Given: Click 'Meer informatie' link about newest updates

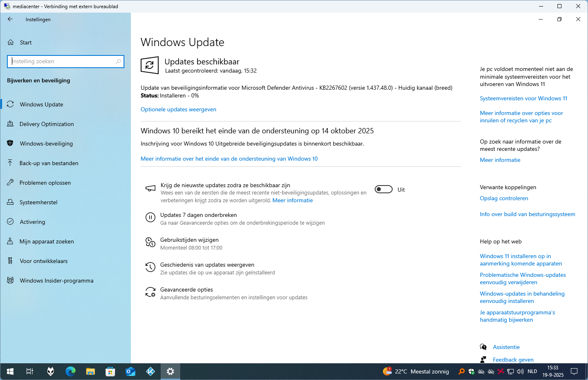Looking at the screenshot, I should pos(292,200).
